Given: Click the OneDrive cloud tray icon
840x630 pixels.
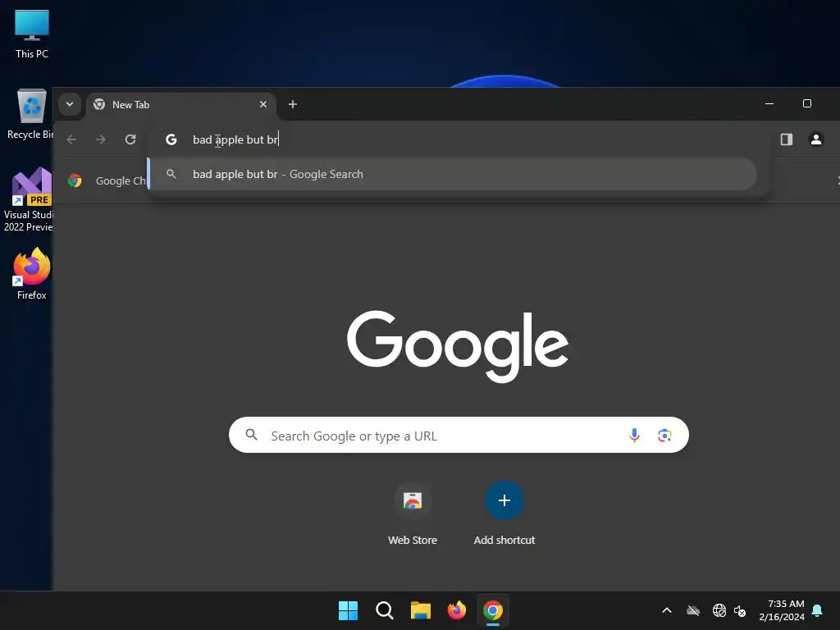Looking at the screenshot, I should click(693, 610).
